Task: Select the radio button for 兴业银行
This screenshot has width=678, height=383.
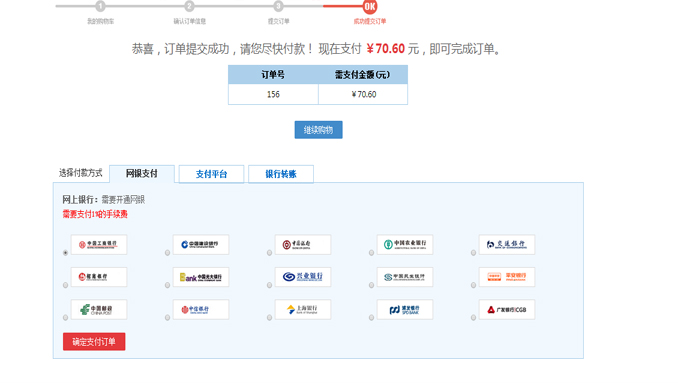Action: (269, 285)
